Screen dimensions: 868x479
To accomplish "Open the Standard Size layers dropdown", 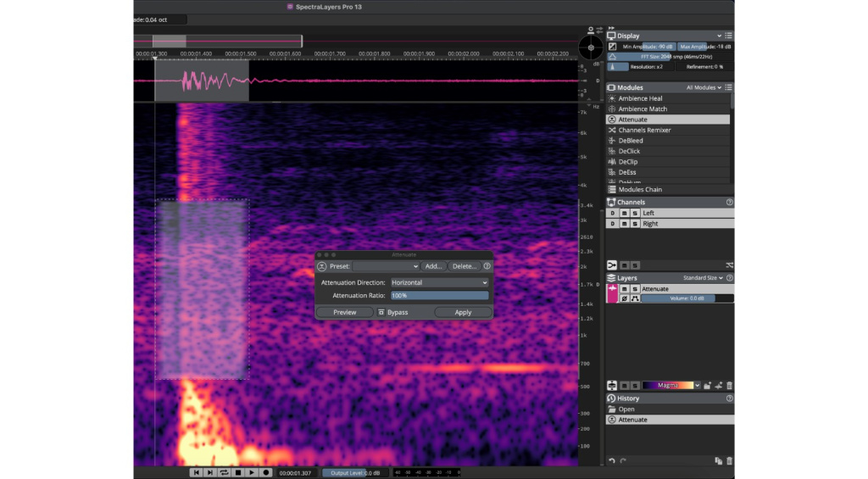I will click(x=703, y=278).
